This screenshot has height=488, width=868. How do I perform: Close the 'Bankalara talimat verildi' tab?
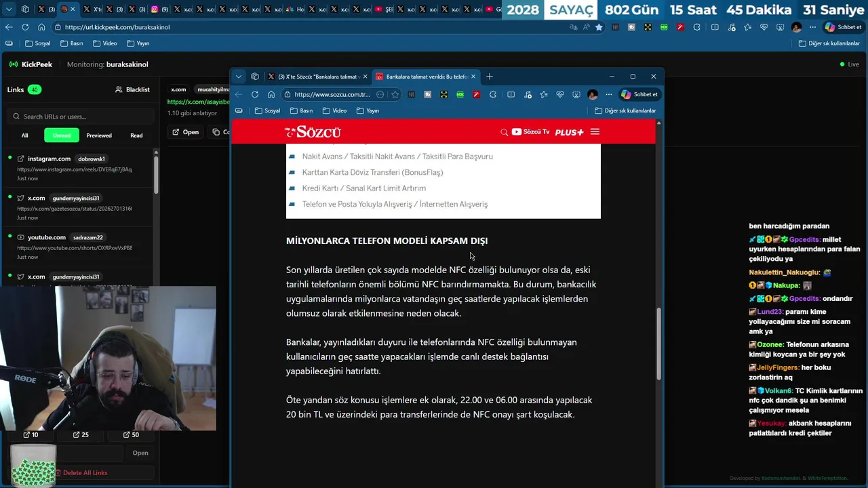(x=473, y=77)
